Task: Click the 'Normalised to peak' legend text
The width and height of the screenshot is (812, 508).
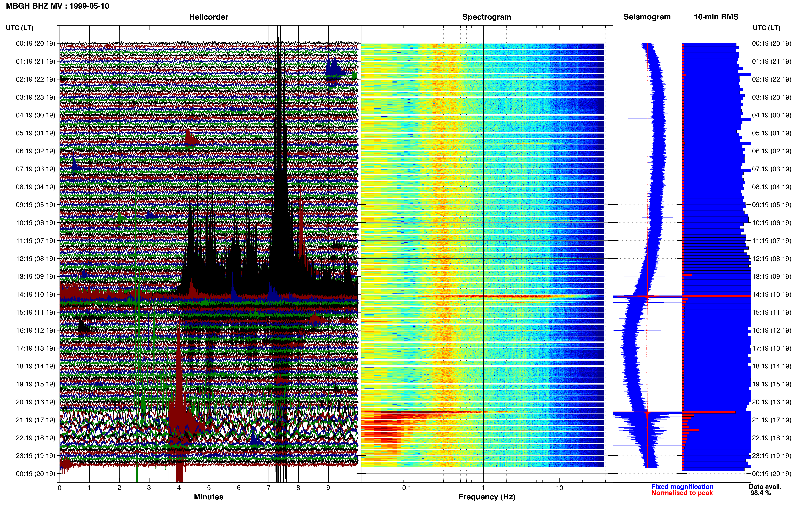Action: (682, 493)
